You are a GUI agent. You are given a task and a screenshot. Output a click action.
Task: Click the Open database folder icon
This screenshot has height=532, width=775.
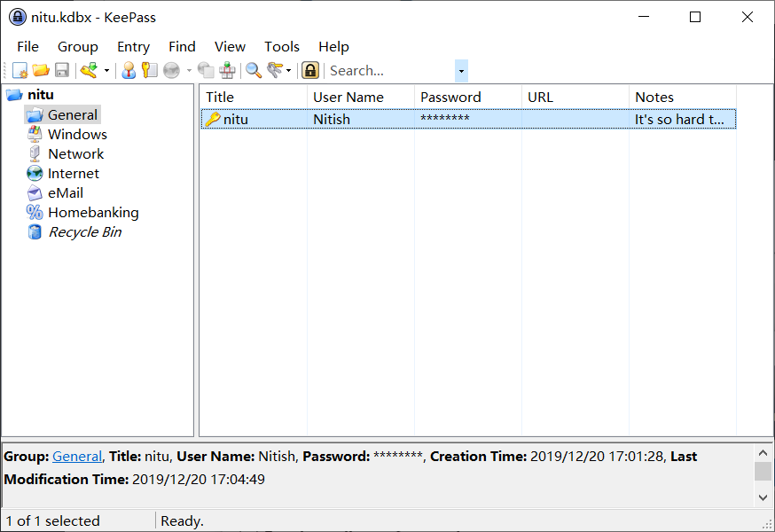click(41, 71)
